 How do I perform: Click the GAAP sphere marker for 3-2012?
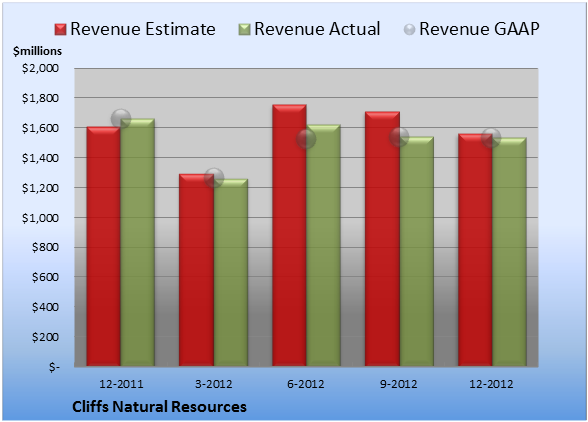tap(214, 178)
